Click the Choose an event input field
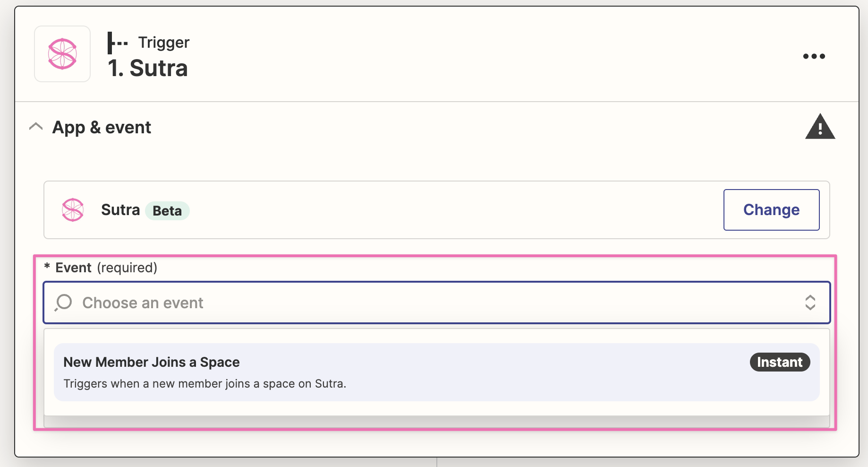This screenshot has height=467, width=868. (425, 303)
